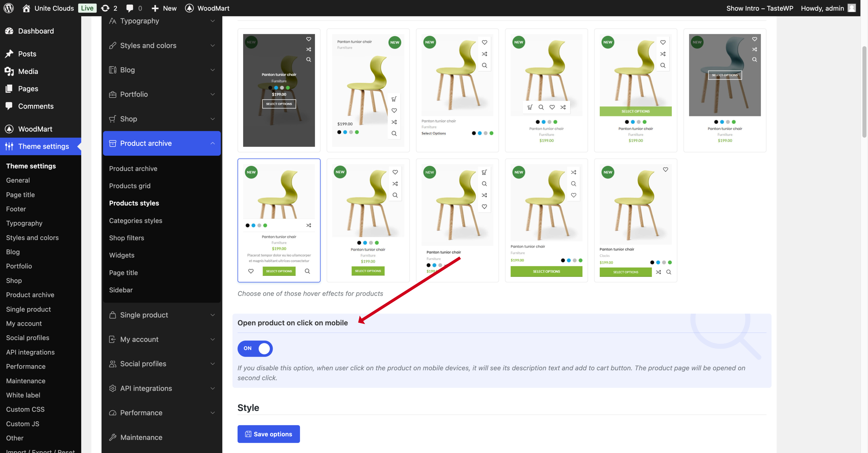Choose the blue chair hover style thumbnail
The height and width of the screenshot is (453, 868).
(x=725, y=90)
